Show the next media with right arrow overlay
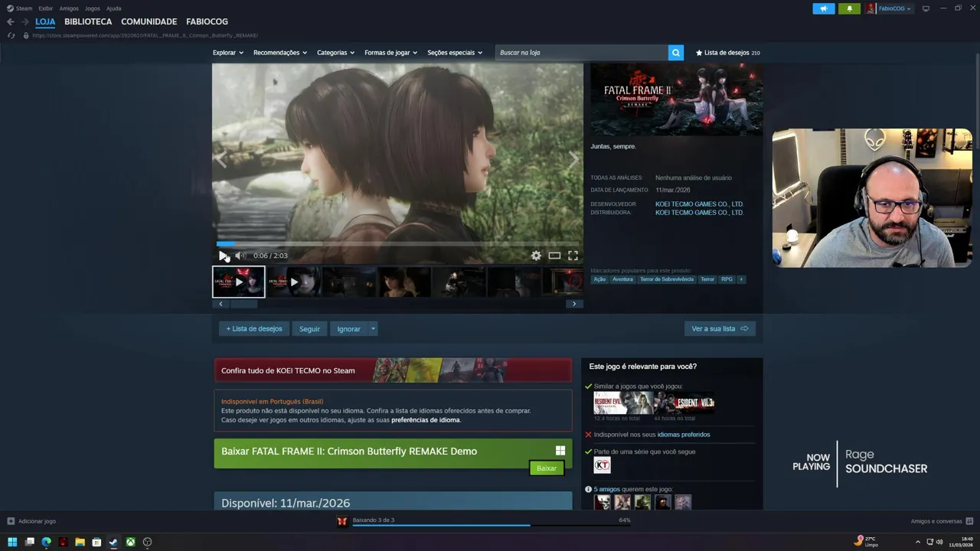This screenshot has width=980, height=551. pyautogui.click(x=573, y=159)
